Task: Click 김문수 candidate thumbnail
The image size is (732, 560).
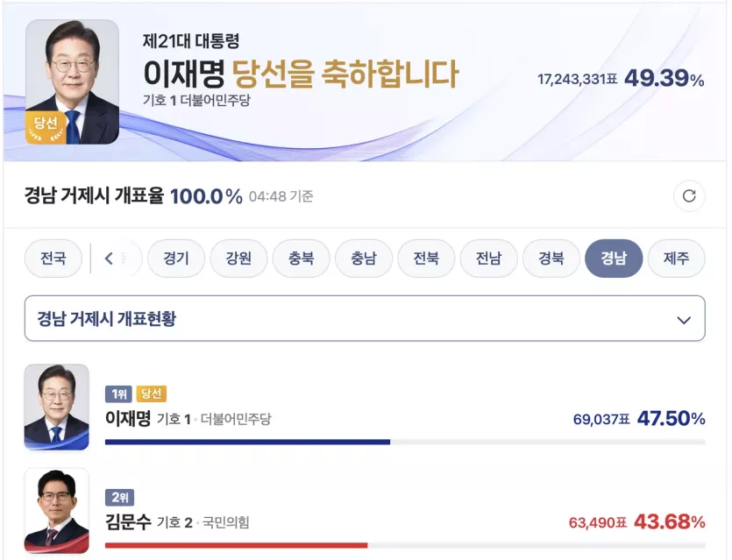Action: click(x=56, y=511)
